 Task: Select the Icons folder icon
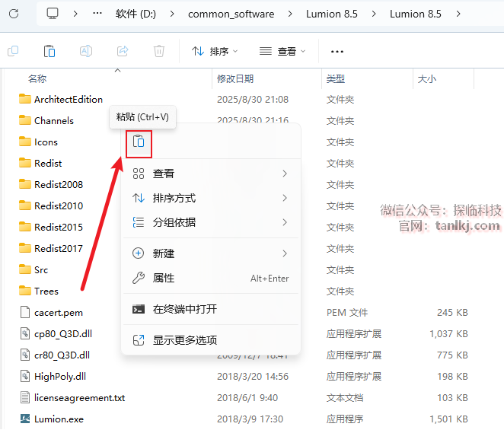(25, 142)
